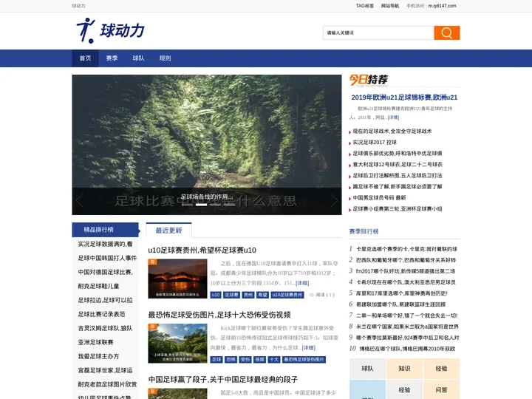Image resolution: width=532 pixels, height=399 pixels.
Task: Click thumbnail of the u10足球赛贵州 article
Action: (177, 279)
